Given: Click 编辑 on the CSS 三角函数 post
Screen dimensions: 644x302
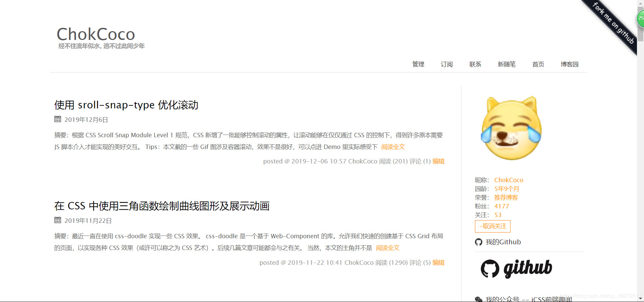Looking at the screenshot, I should tap(439, 262).
